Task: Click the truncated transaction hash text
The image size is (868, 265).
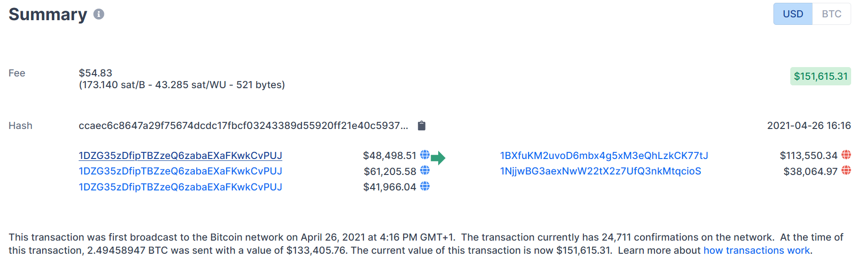Action: pyautogui.click(x=243, y=126)
